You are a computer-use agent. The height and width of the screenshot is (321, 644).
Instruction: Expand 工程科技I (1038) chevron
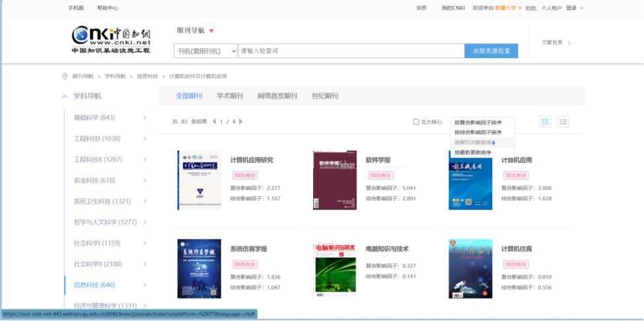[145, 139]
